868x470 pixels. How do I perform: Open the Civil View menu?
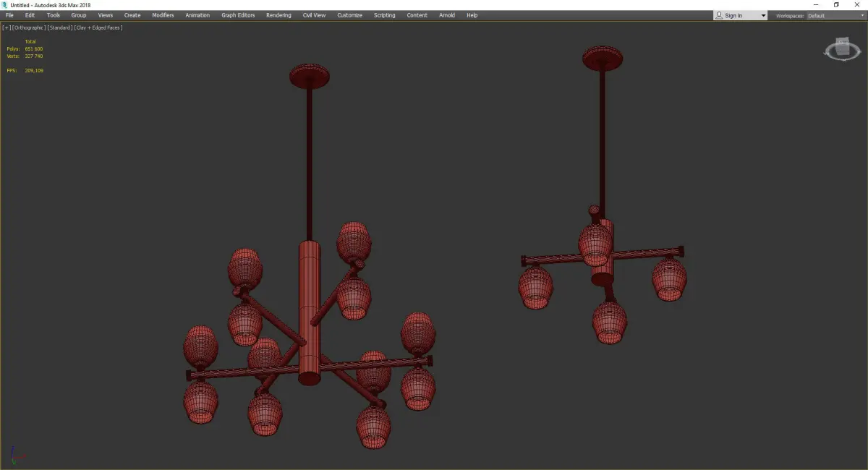tap(314, 15)
